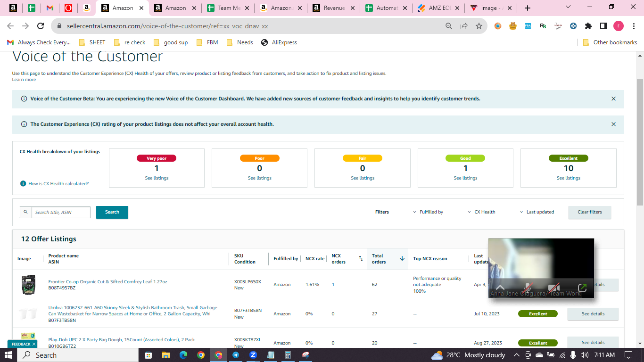Viewport: 644px width, 362px height.
Task: Expand the Zoom mini window to full view
Action: tap(582, 288)
